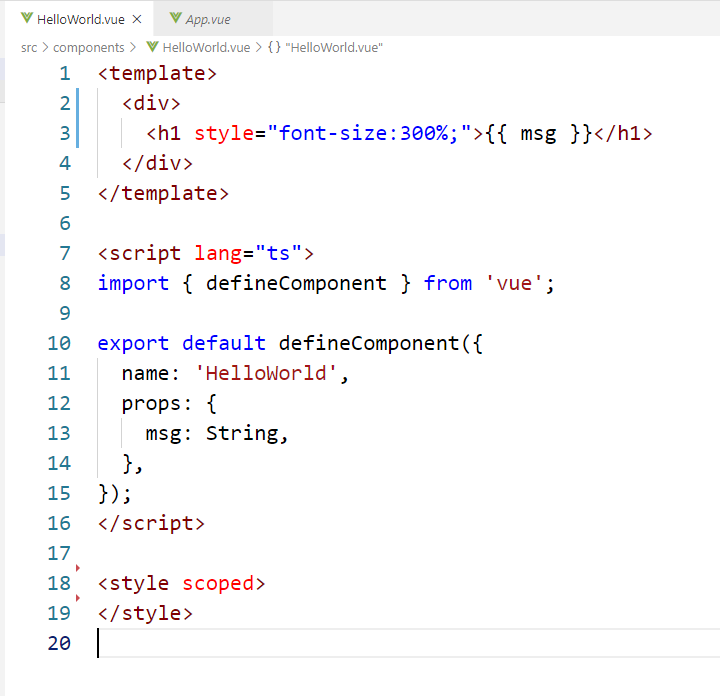Screen dimensions: 720x696
Task: Close the HelloWorld.vue tab
Action: 137,19
